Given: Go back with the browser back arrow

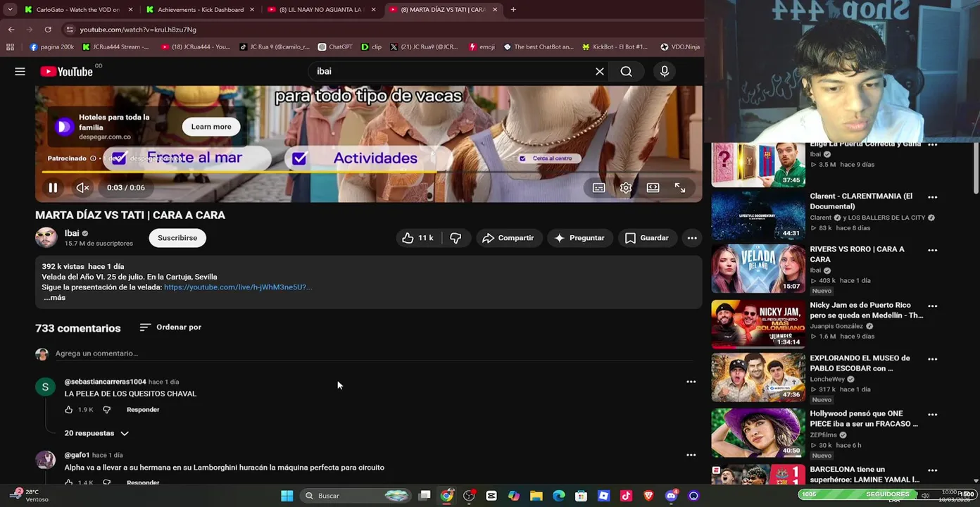Looking at the screenshot, I should point(11,30).
